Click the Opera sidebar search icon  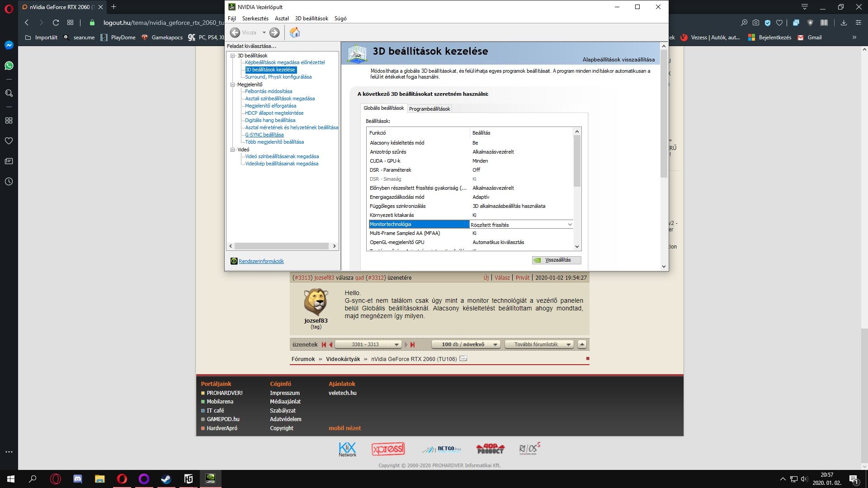(x=9, y=93)
